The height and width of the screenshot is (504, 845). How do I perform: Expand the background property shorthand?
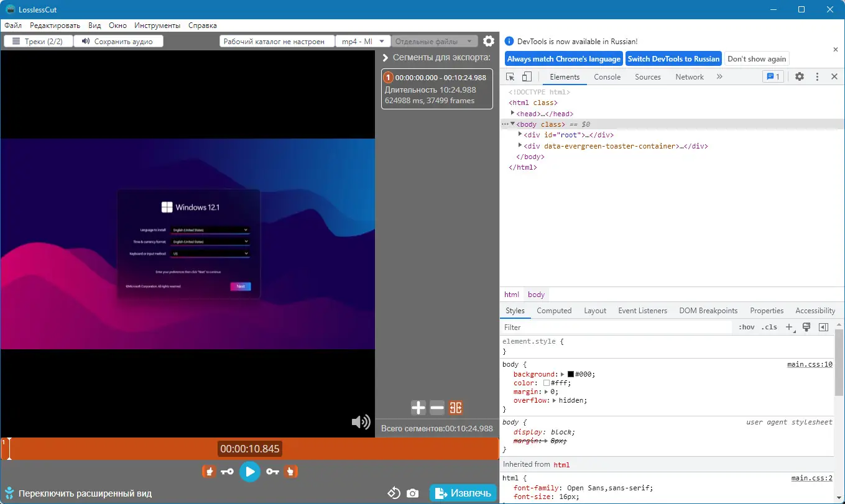click(563, 374)
